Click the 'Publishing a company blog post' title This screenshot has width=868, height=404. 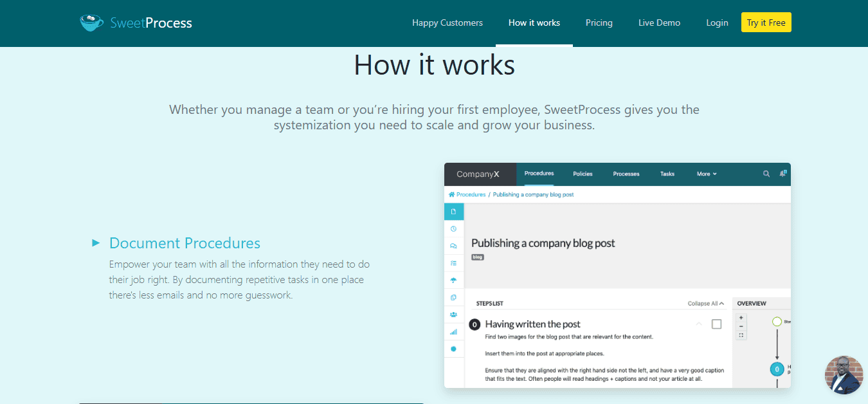point(543,243)
